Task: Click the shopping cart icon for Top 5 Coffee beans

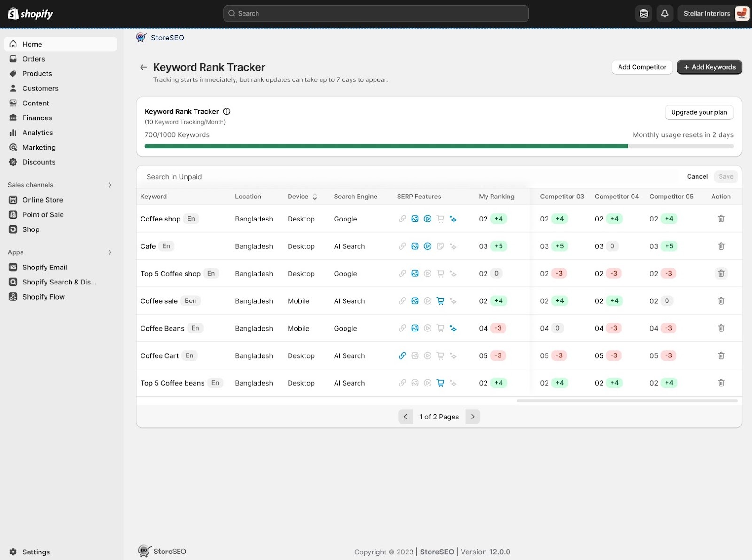Action: pyautogui.click(x=440, y=383)
